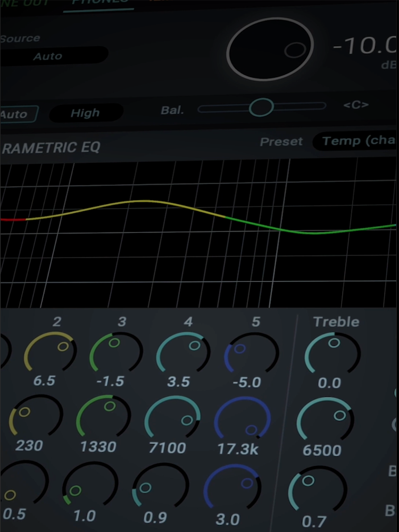Screen dimensions: 399x532
Task: Click band 4 teal gain knob
Action: click(183, 352)
